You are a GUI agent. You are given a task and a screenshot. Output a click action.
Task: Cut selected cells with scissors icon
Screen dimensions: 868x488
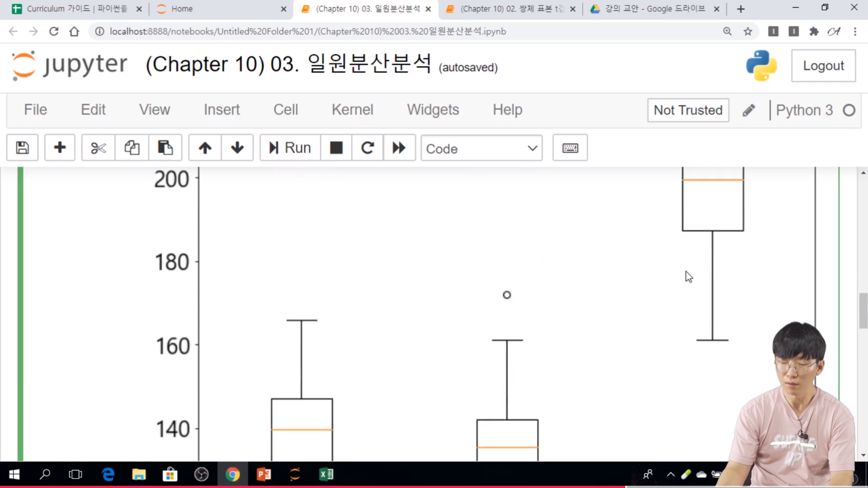98,148
